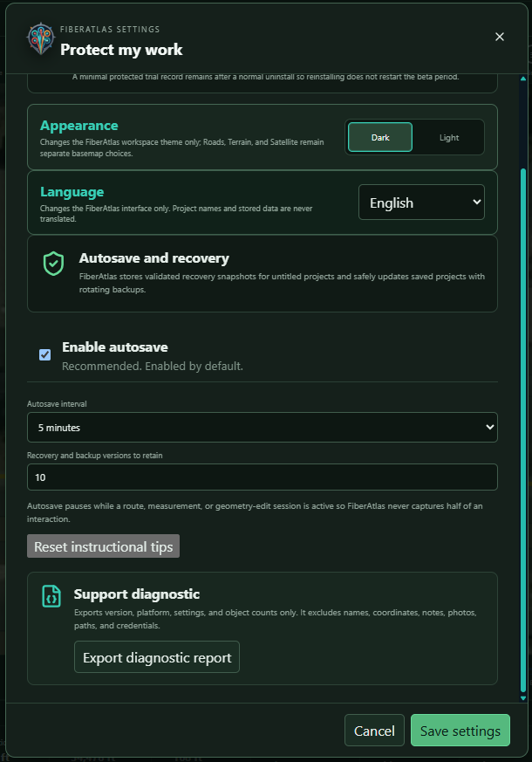Click the Enable autosave label
This screenshot has width=532, height=762.
point(115,347)
